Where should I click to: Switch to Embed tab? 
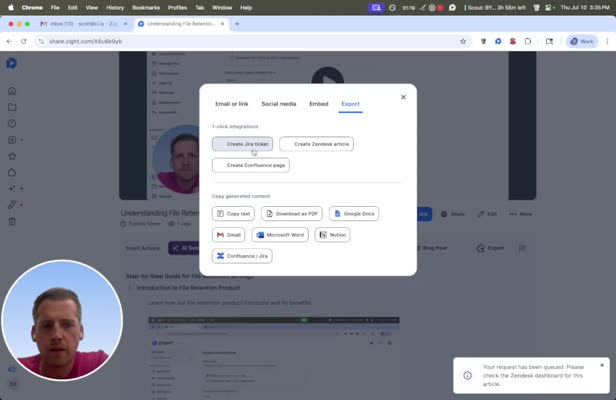pos(319,104)
